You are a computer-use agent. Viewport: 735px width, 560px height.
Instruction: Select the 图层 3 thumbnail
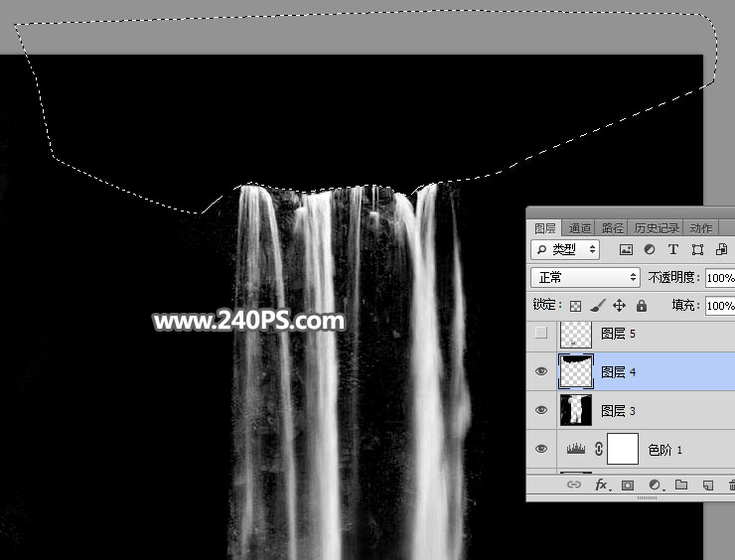(x=576, y=410)
